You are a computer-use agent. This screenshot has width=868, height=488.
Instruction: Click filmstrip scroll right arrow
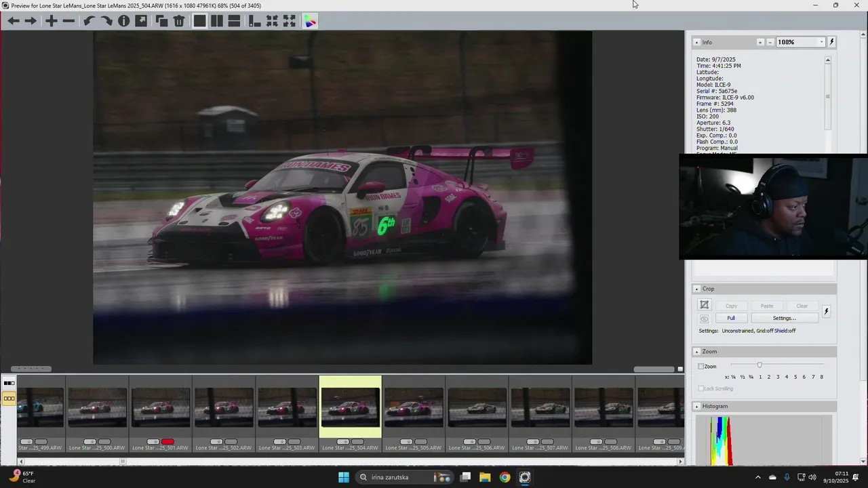[x=681, y=462]
